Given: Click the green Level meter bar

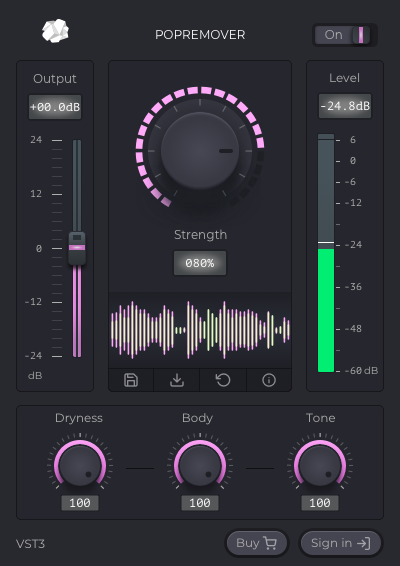Looking at the screenshot, I should [x=326, y=310].
